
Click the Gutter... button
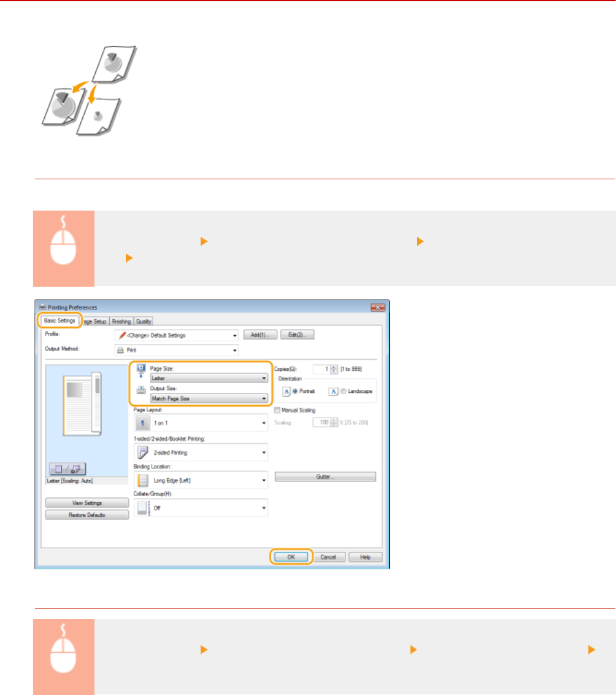click(325, 476)
